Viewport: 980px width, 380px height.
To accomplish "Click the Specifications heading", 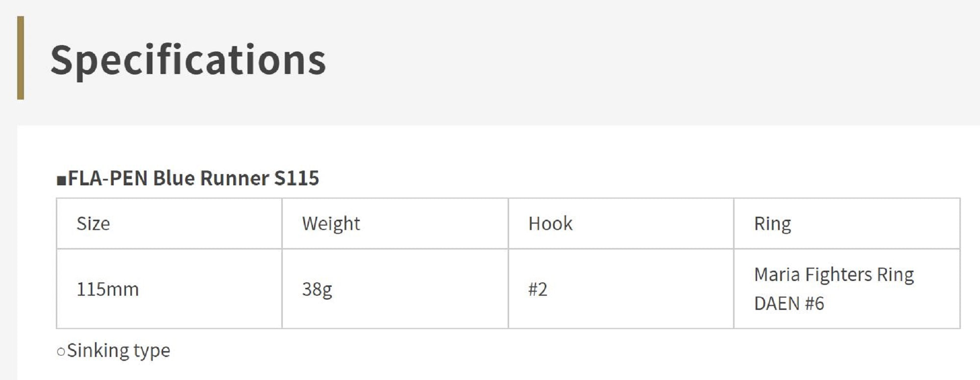I will click(x=188, y=60).
